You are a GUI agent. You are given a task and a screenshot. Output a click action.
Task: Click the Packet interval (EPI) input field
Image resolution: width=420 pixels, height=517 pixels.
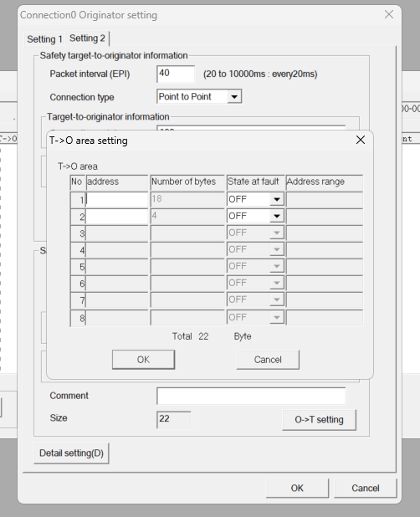(x=176, y=74)
